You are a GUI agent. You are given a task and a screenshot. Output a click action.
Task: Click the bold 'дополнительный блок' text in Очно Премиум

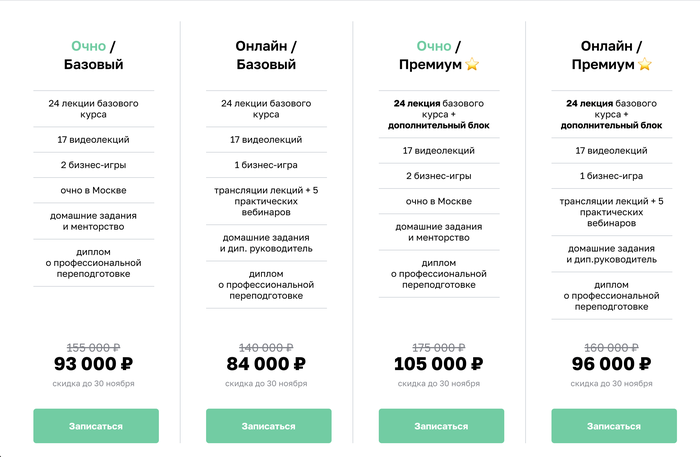click(439, 126)
